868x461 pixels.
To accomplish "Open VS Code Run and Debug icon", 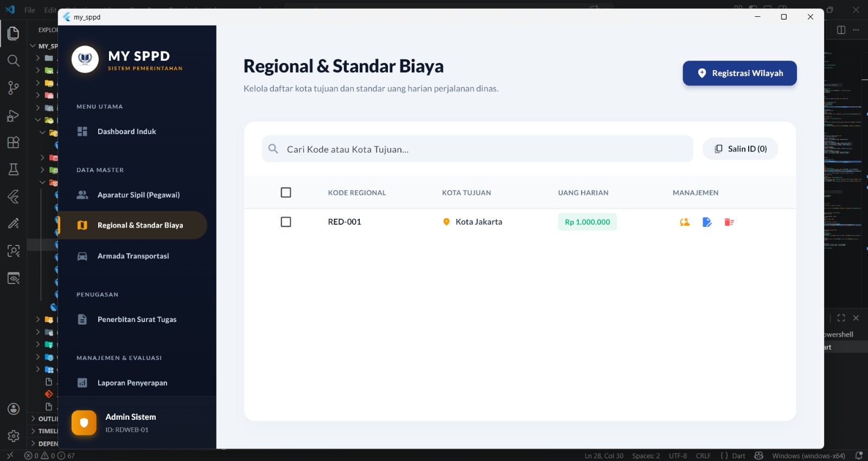I will 14,115.
